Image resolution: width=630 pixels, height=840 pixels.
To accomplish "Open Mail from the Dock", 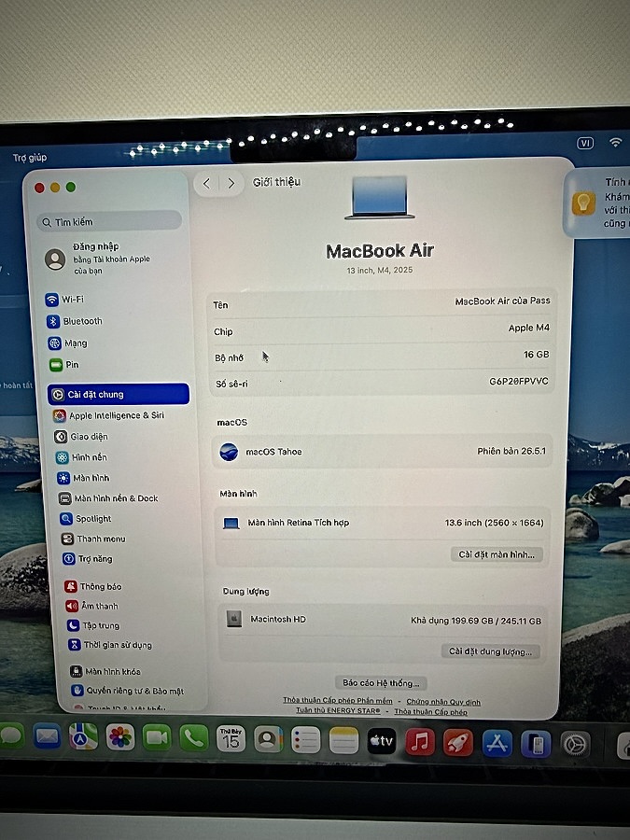I will pyautogui.click(x=48, y=737).
